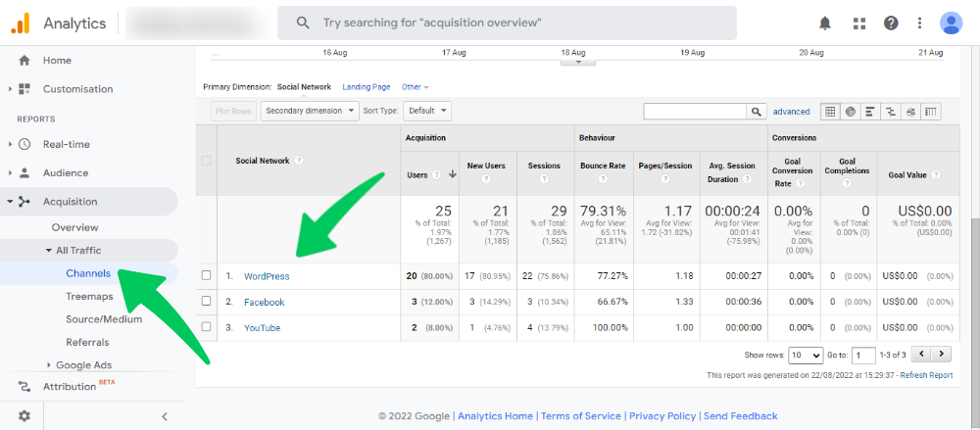Open the Google apps grid
Screen dimensions: 980x430
(x=859, y=23)
